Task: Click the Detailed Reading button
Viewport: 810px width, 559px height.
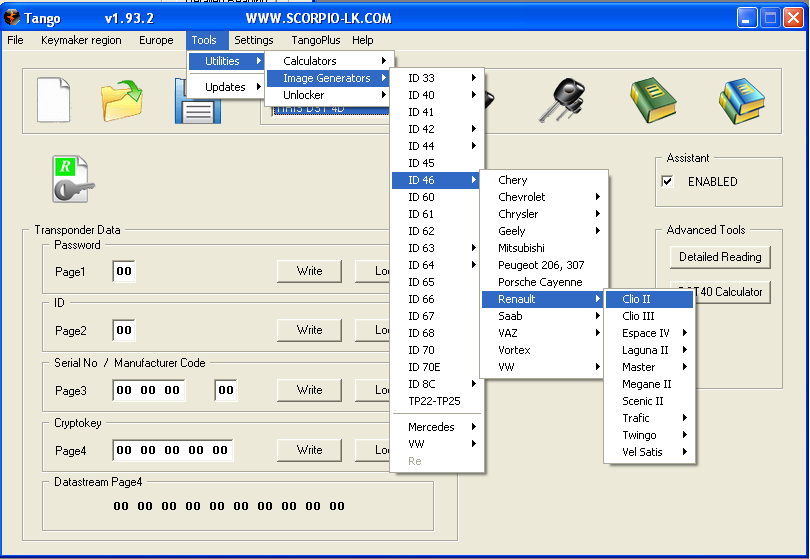Action: coord(720,257)
